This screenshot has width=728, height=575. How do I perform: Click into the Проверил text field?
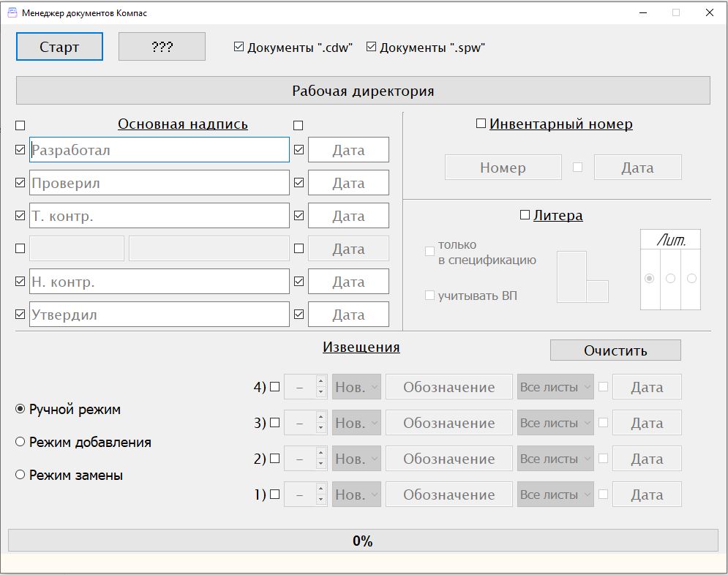(160, 182)
